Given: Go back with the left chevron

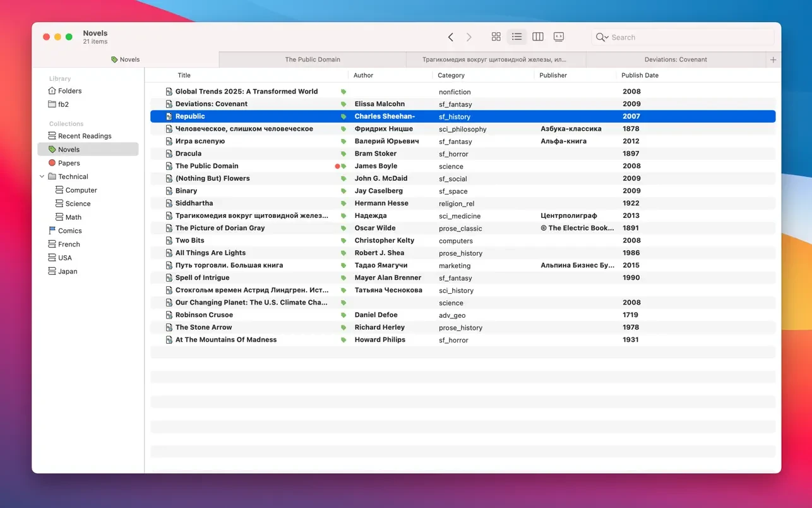Looking at the screenshot, I should pos(451,37).
